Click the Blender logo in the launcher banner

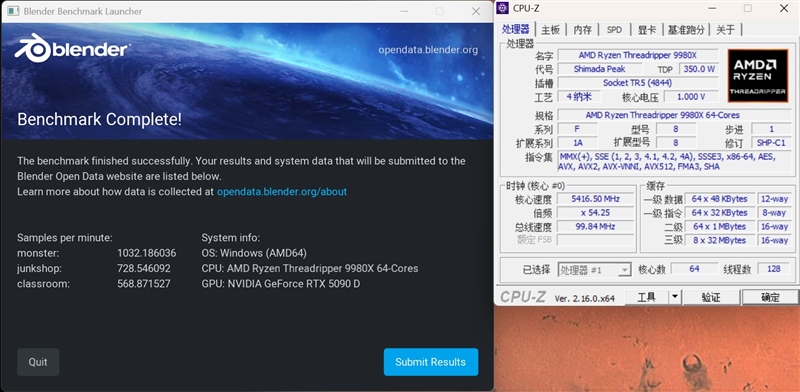[x=72, y=48]
